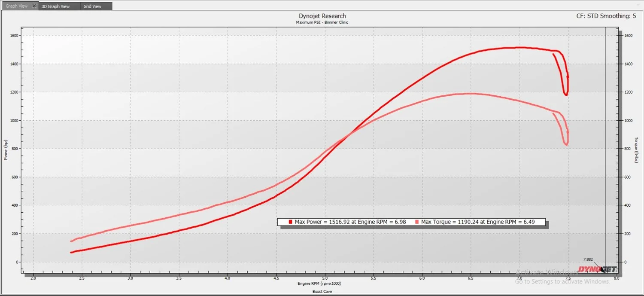Click the 'CF: STD Smoothing: 5' label
This screenshot has width=644, height=296.
(x=606, y=16)
